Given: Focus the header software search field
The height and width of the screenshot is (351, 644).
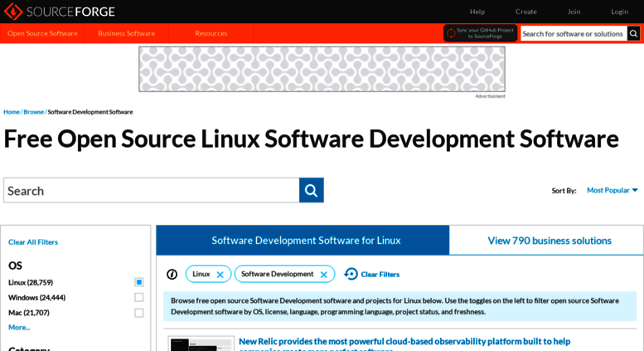Looking at the screenshot, I should pyautogui.click(x=574, y=34).
